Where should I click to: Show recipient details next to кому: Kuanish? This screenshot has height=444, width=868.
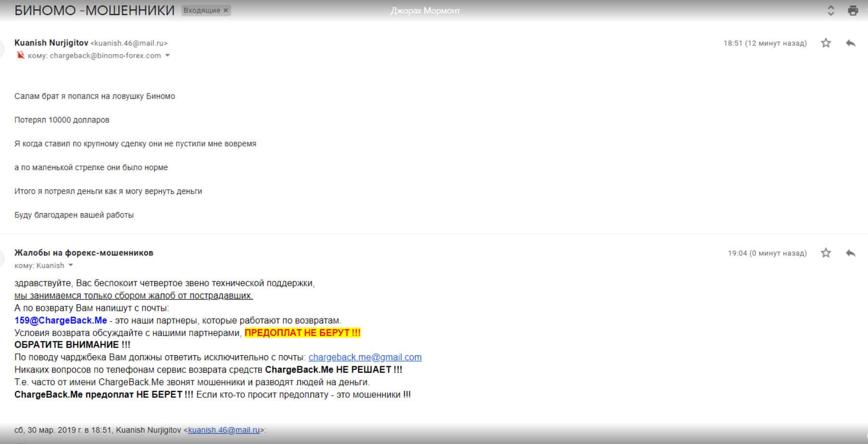(70, 265)
